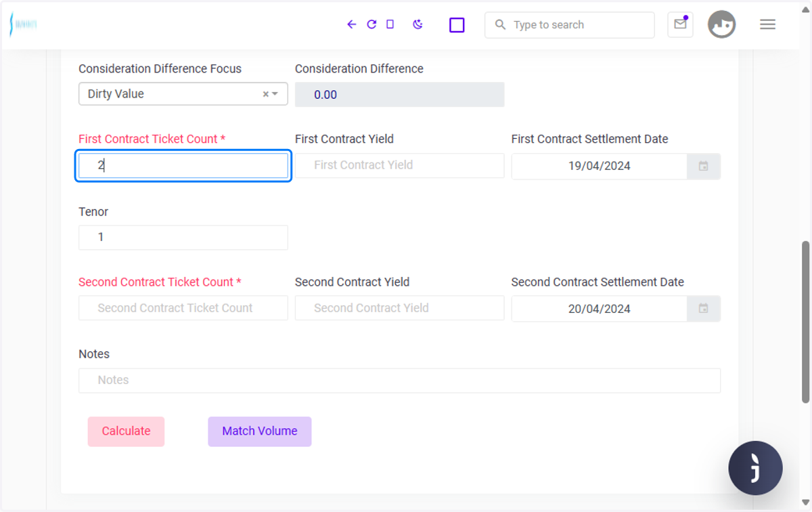Click the refresh icon in the top bar

(371, 24)
